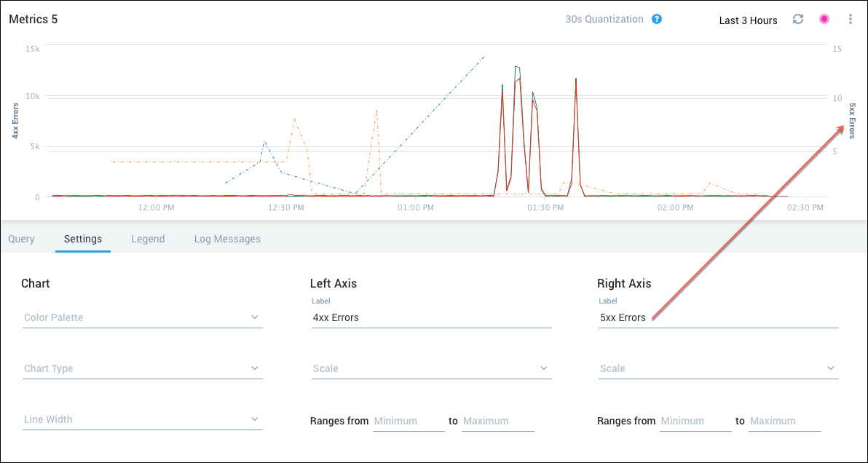Expand the Line Width dropdown
Screen dimensions: 868x463
pyautogui.click(x=143, y=419)
